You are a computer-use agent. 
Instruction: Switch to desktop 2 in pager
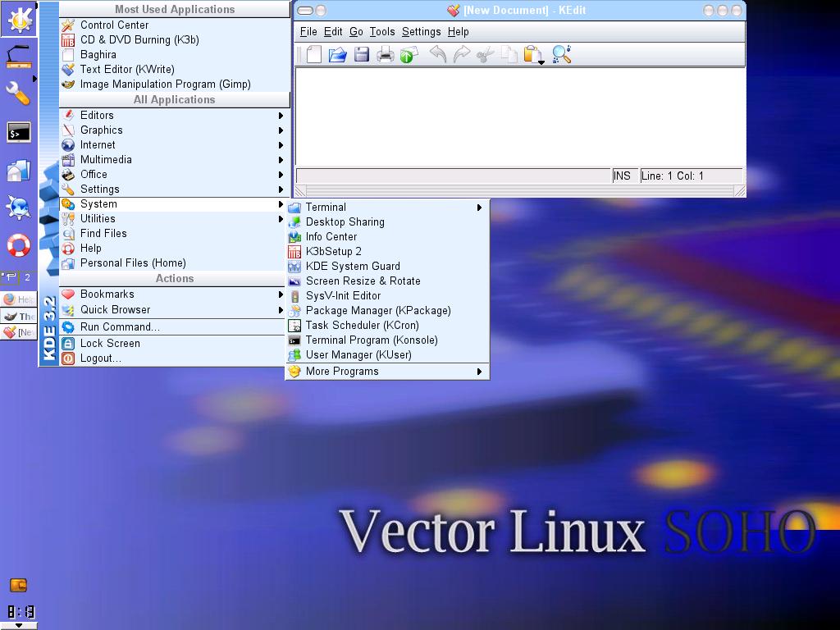point(27,277)
